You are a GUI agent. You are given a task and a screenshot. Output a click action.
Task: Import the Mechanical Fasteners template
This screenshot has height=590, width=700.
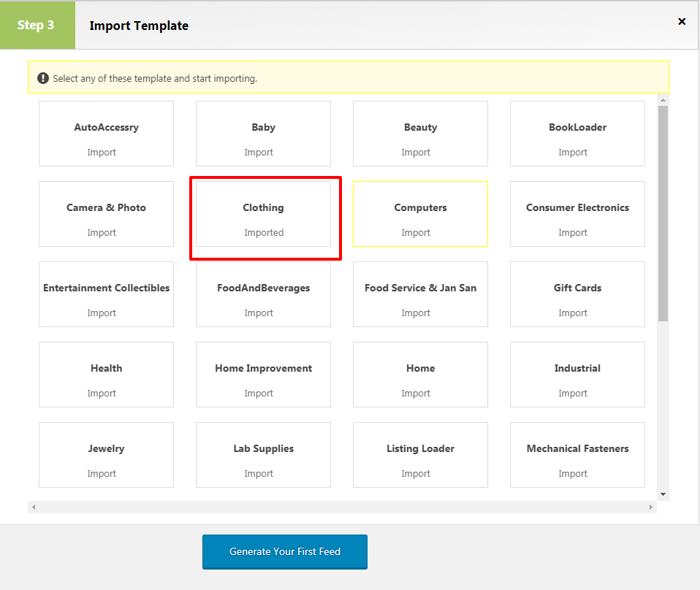pos(577,473)
